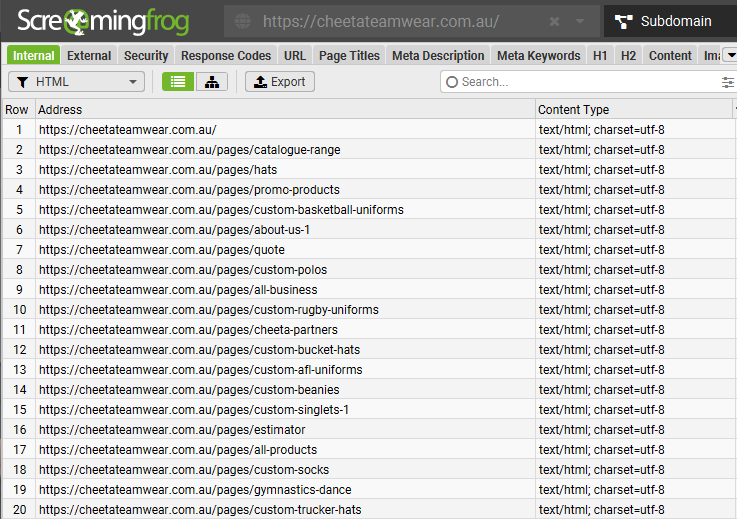The image size is (737, 519).
Task: Select the all-products address row
Action: tap(285, 450)
